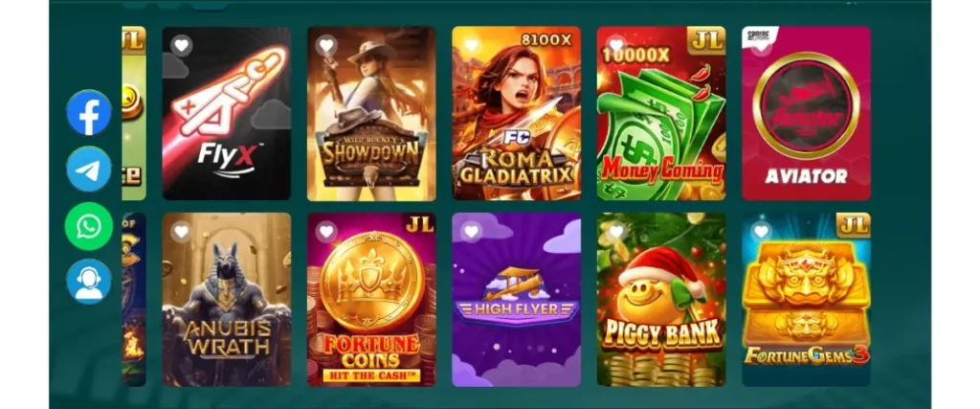Open the Facebook social icon
980x409 pixels.
tap(89, 113)
